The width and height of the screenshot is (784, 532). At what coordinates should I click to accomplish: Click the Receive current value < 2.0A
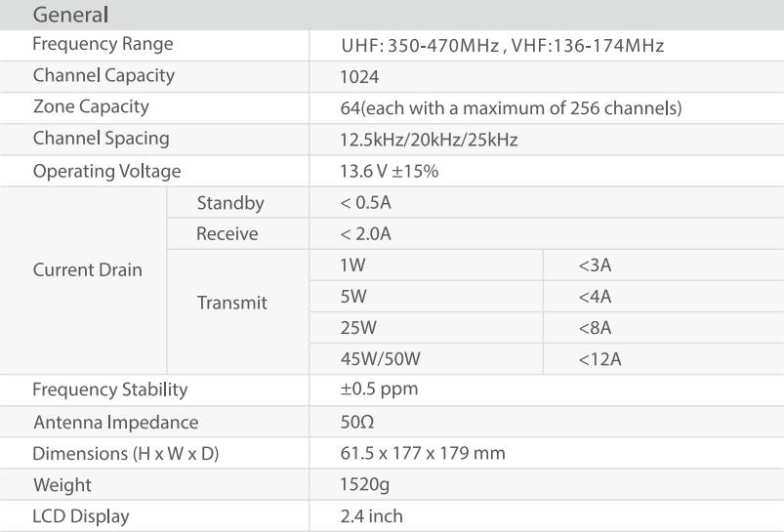(366, 234)
